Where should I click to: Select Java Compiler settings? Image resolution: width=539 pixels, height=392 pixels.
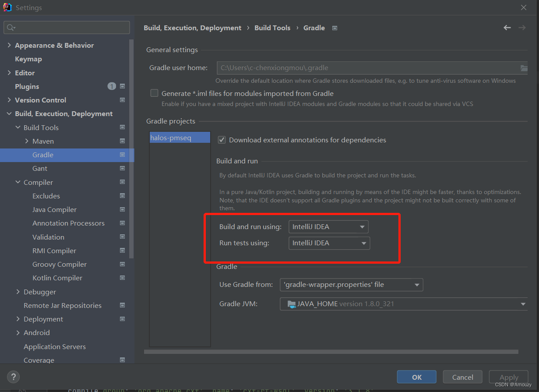(x=54, y=209)
